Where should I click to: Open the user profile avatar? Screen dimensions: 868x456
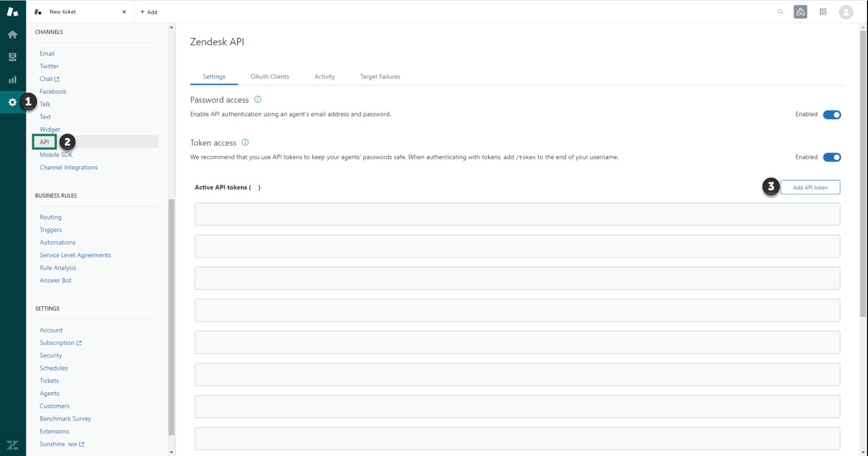(x=846, y=12)
